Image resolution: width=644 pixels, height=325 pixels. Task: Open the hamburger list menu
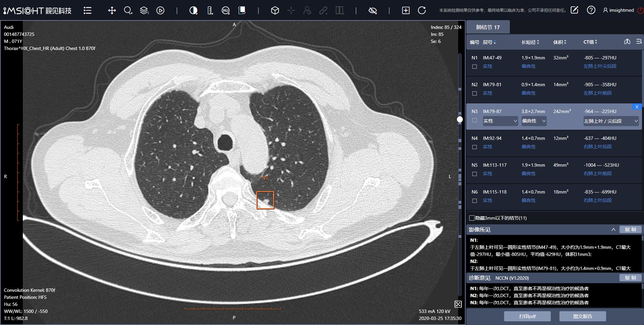(88, 10)
